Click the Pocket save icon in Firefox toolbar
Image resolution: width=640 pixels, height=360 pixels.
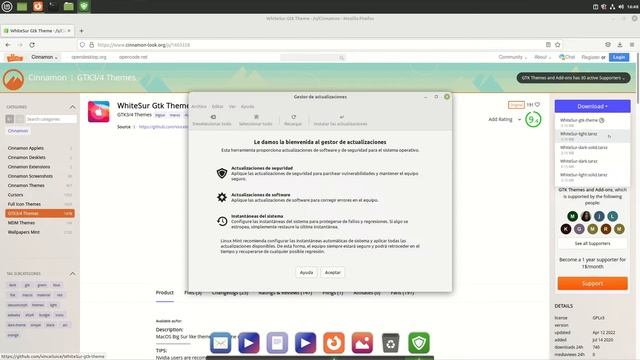[608, 44]
